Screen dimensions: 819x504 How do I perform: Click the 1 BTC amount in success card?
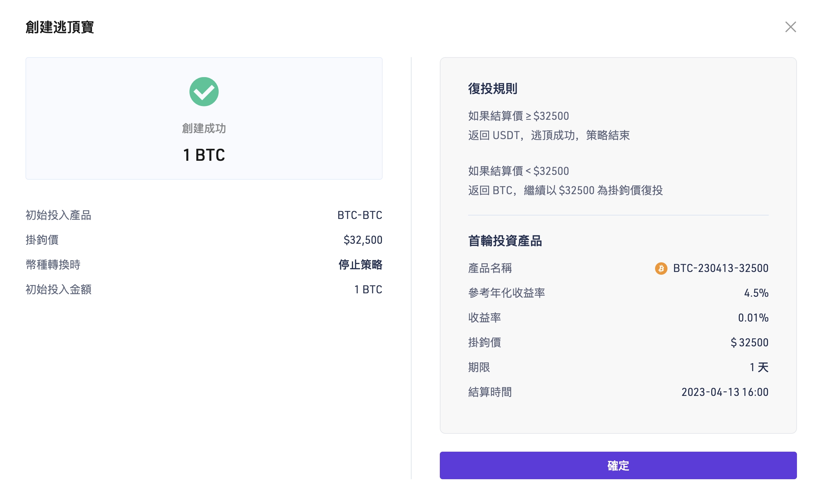(x=204, y=155)
